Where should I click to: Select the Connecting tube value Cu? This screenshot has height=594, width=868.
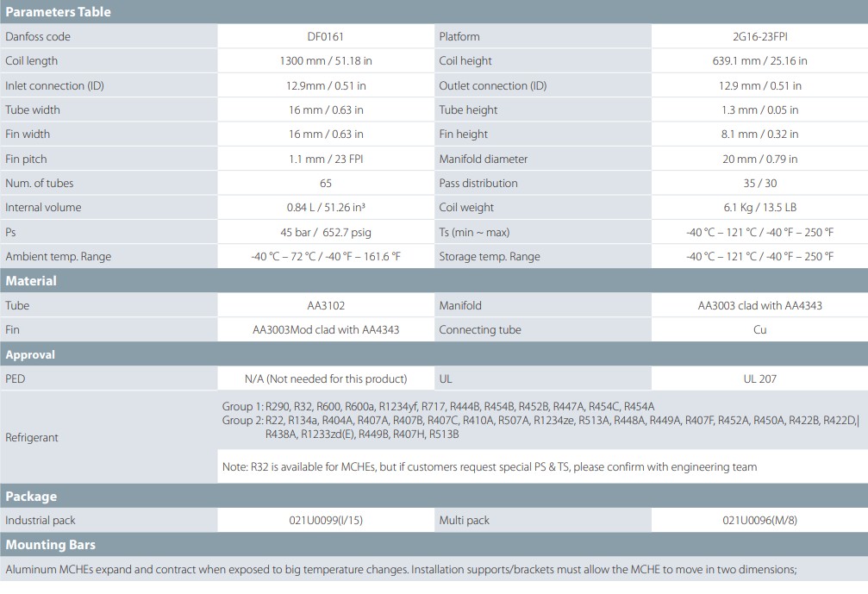(x=759, y=330)
